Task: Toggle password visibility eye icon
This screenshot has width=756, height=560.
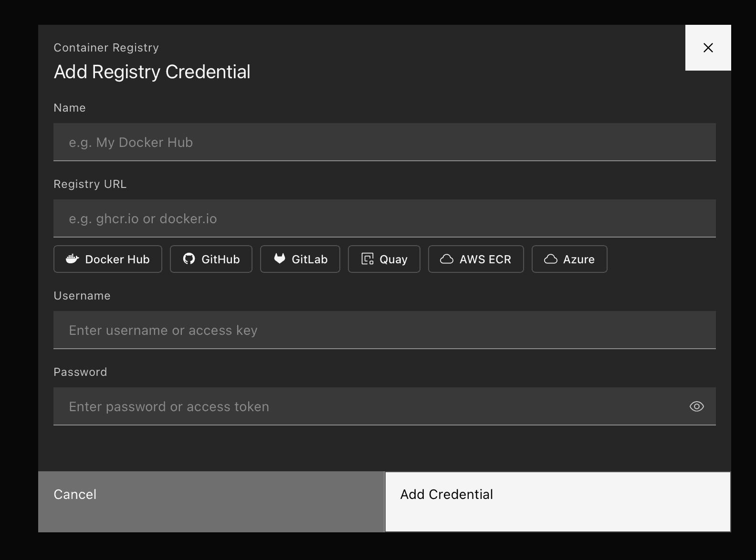Action: click(x=697, y=406)
